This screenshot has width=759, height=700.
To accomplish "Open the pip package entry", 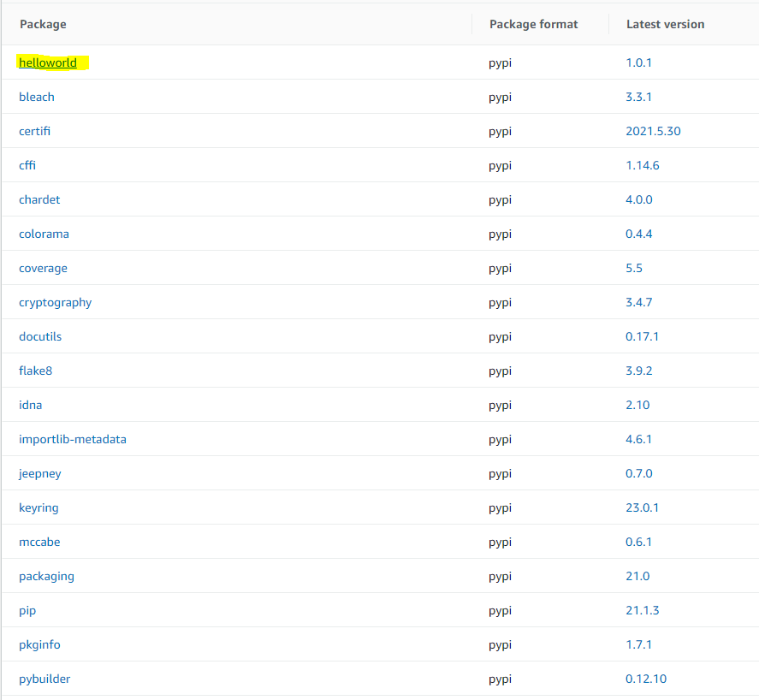I will 27,610.
